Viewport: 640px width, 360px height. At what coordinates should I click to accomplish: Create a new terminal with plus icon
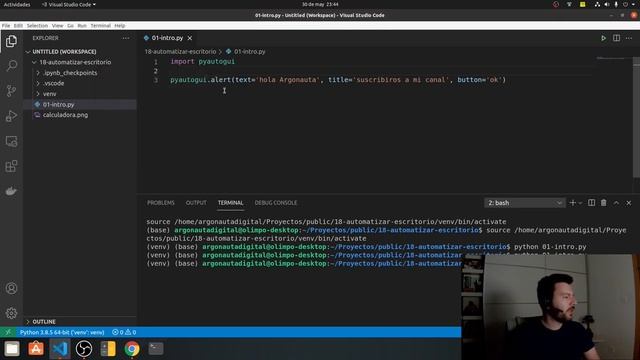coord(572,203)
